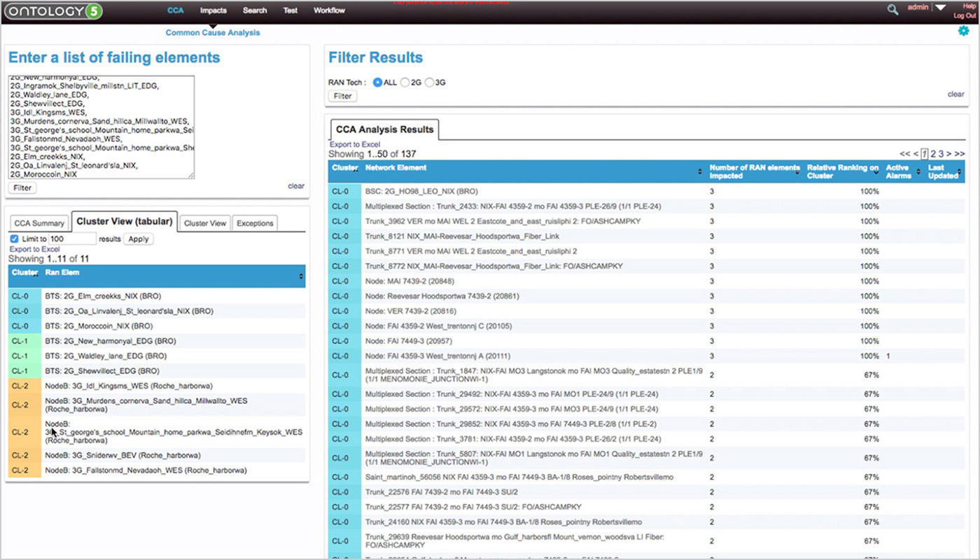Viewport: 980px width, 560px height.
Task: Click the Limit to results number field
Action: click(x=72, y=239)
